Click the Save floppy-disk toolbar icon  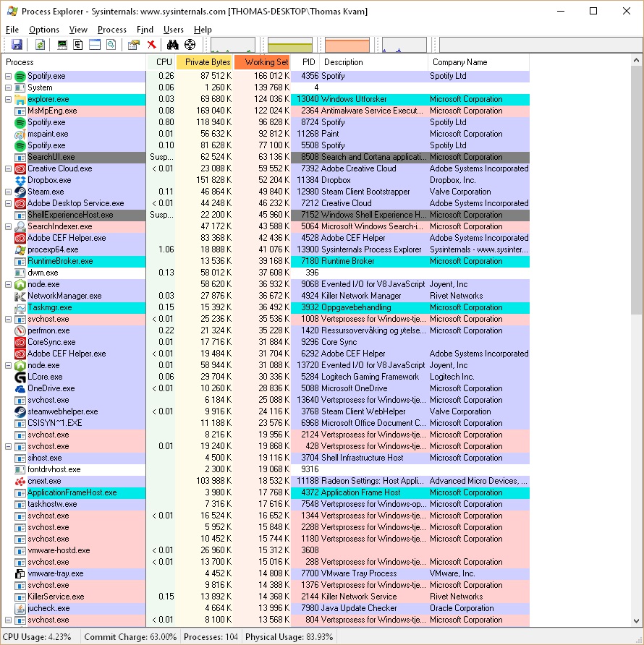click(x=17, y=44)
